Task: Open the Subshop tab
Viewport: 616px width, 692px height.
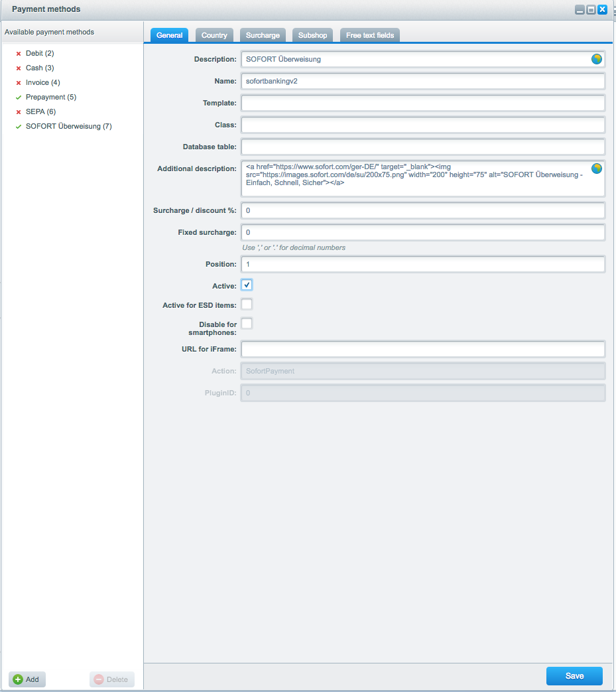Action: pyautogui.click(x=313, y=35)
